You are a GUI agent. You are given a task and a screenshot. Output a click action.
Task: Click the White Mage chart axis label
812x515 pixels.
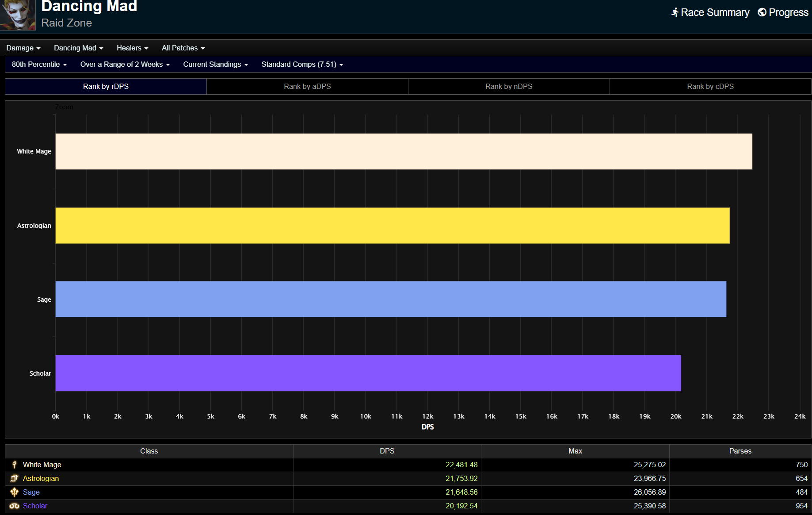pyautogui.click(x=34, y=151)
